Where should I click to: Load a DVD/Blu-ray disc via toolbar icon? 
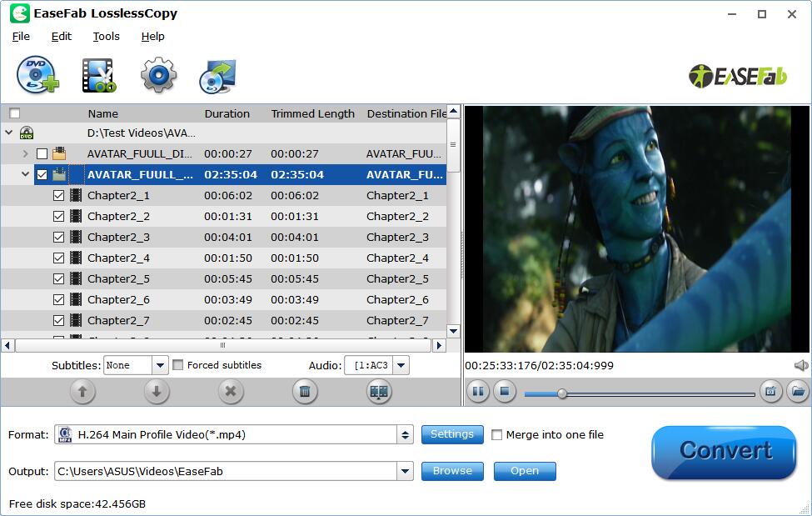tap(37, 75)
